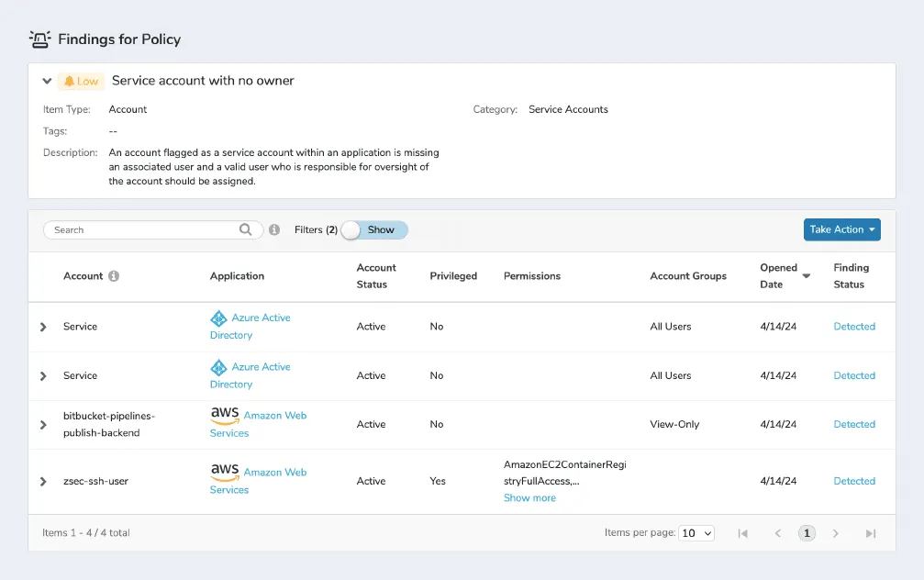Click the Account column info icon

[114, 276]
